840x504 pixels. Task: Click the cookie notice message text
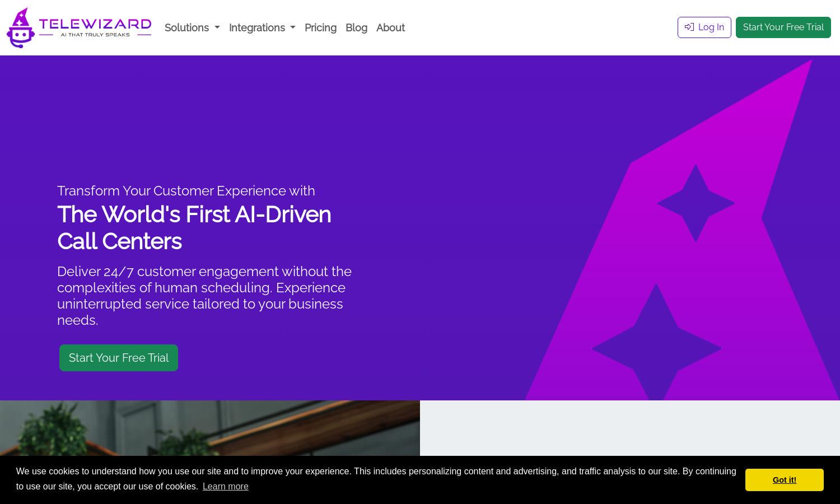[376, 479]
